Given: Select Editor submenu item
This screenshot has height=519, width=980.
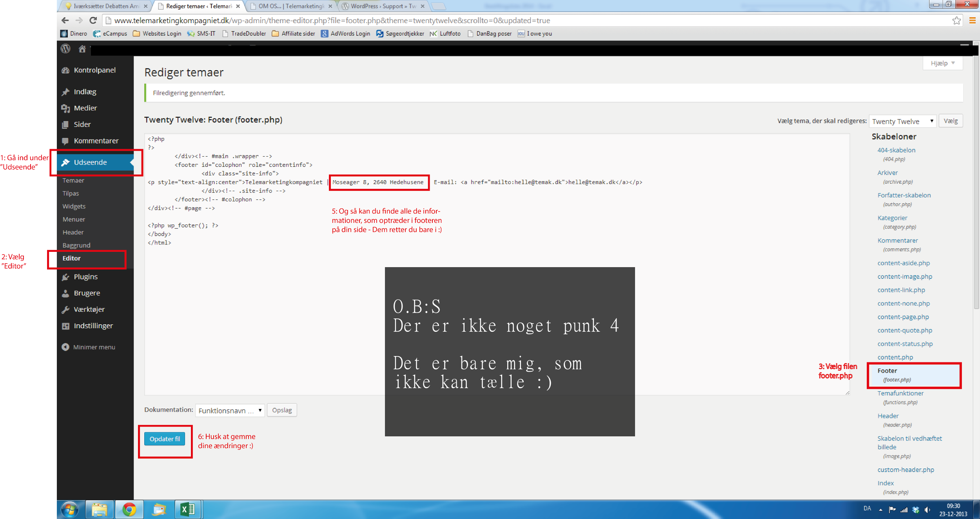Looking at the screenshot, I should pos(71,258).
